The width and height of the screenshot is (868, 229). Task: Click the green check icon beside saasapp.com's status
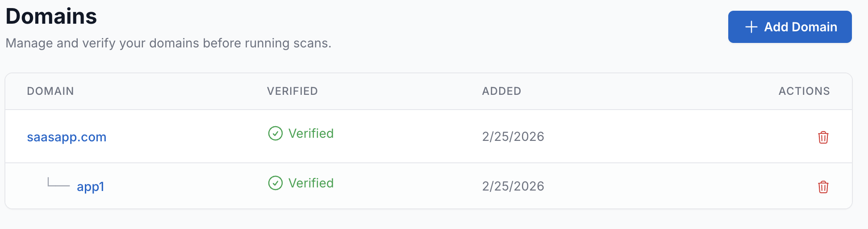point(275,133)
